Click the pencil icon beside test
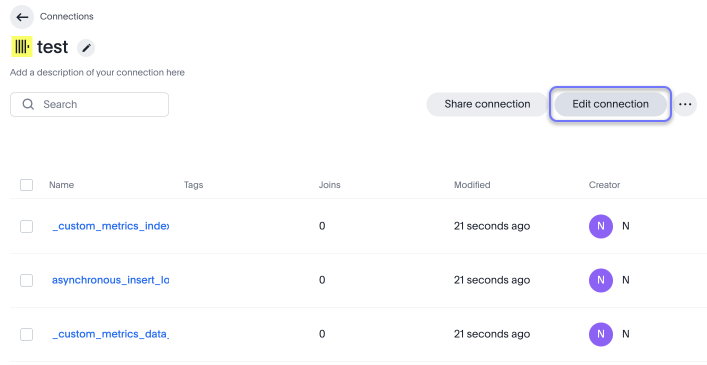This screenshot has width=707, height=365. click(86, 48)
